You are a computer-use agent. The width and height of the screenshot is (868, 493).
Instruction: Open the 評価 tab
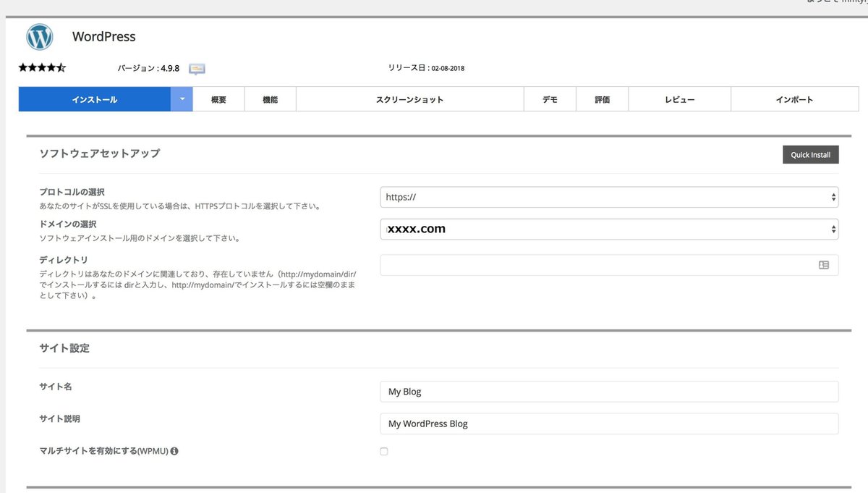(603, 99)
